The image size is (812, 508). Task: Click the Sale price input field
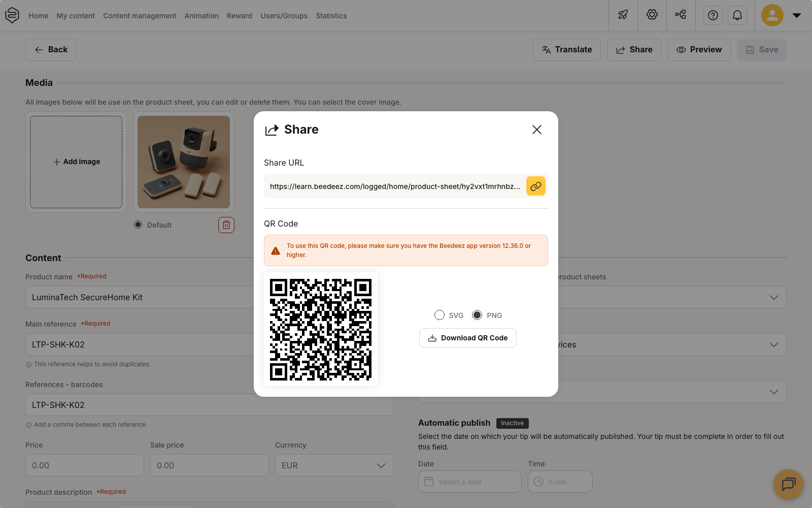coord(210,465)
